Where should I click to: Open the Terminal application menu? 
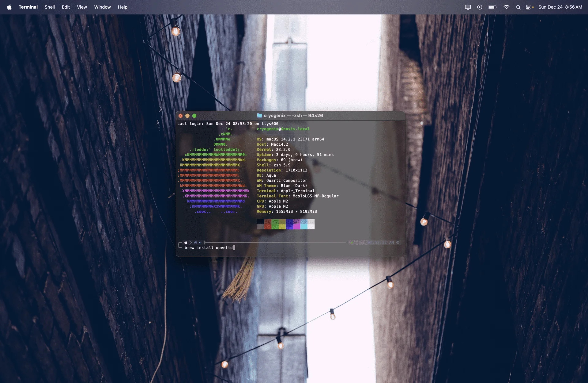click(28, 7)
